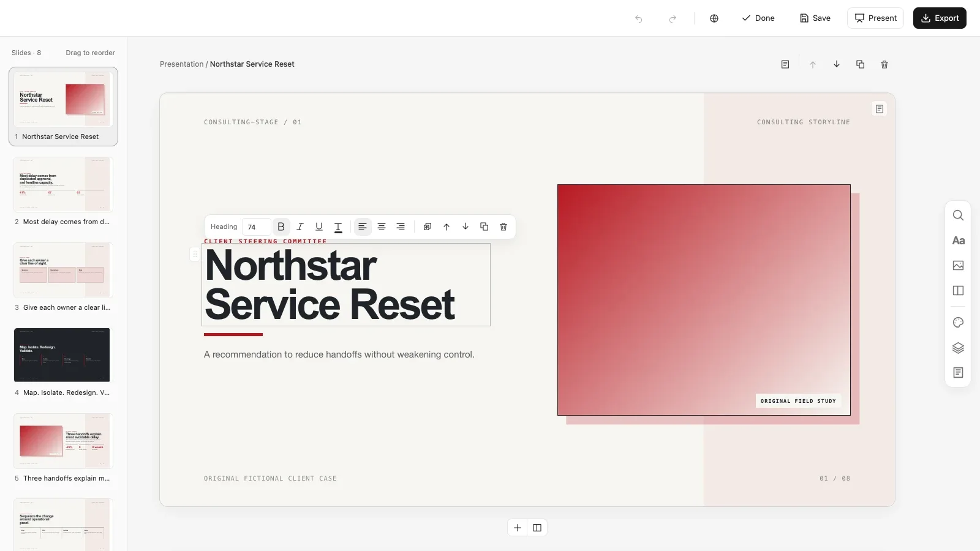The image size is (980, 551).
Task: Click the font size field showing 74
Action: point(256,227)
